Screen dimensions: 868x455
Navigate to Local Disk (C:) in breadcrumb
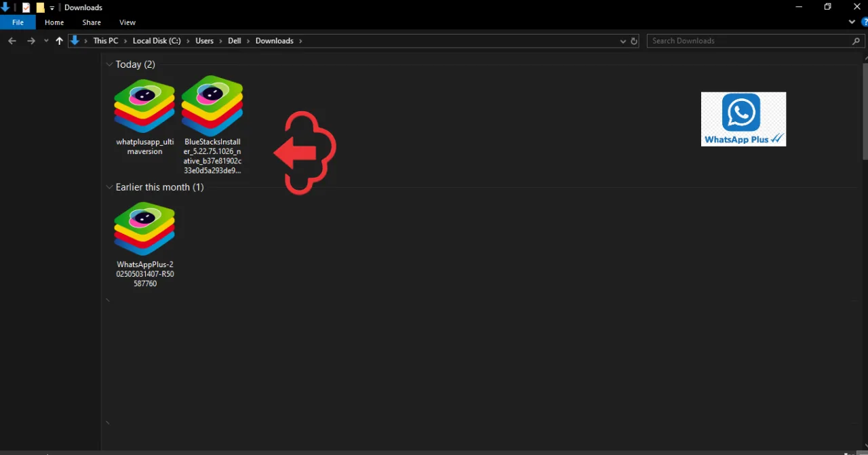[x=157, y=41]
